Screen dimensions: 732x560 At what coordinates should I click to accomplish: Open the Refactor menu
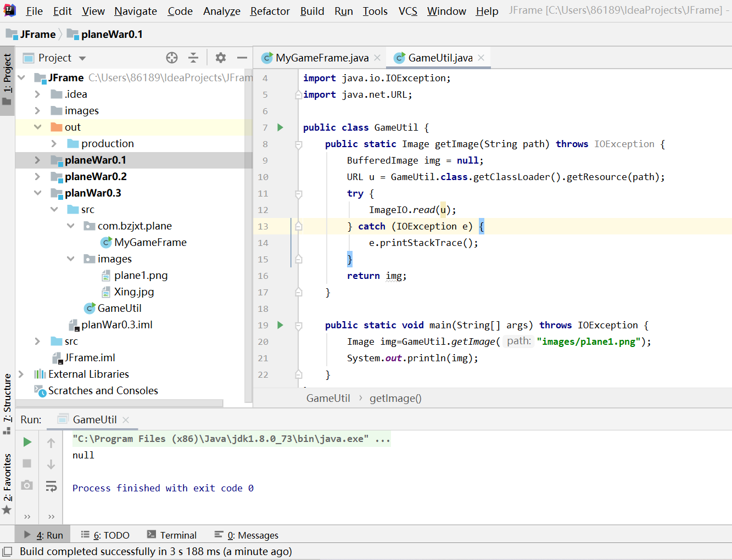(x=270, y=11)
